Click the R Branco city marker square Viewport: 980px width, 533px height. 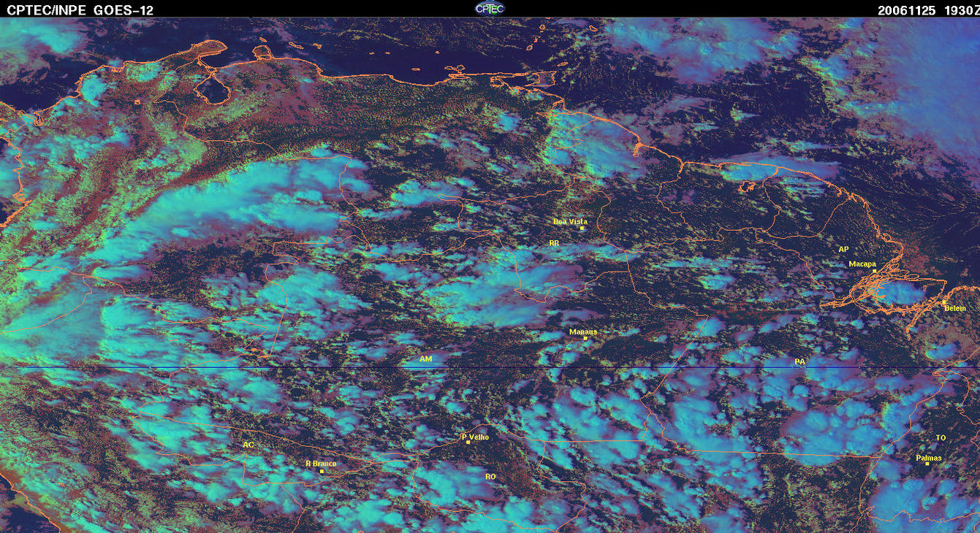[x=322, y=472]
